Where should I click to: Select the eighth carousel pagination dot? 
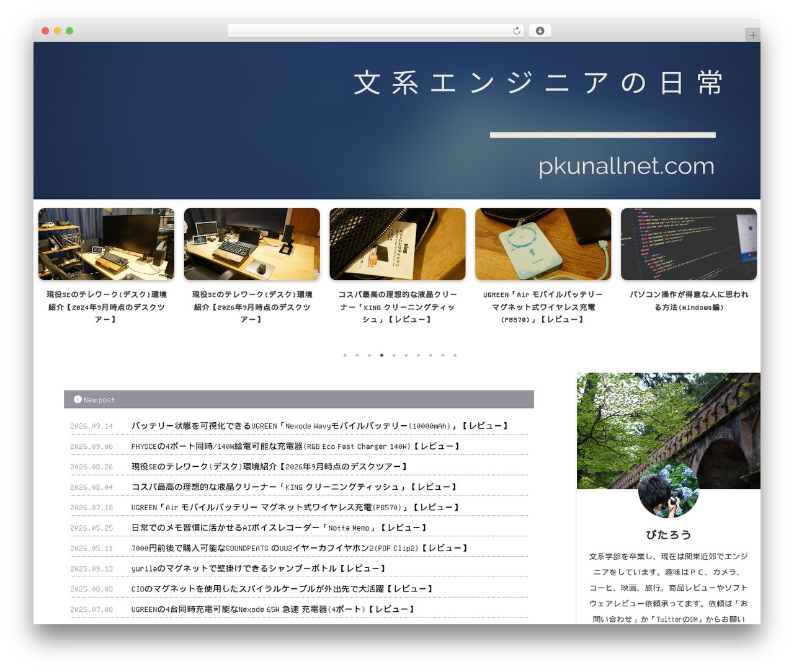click(430, 355)
